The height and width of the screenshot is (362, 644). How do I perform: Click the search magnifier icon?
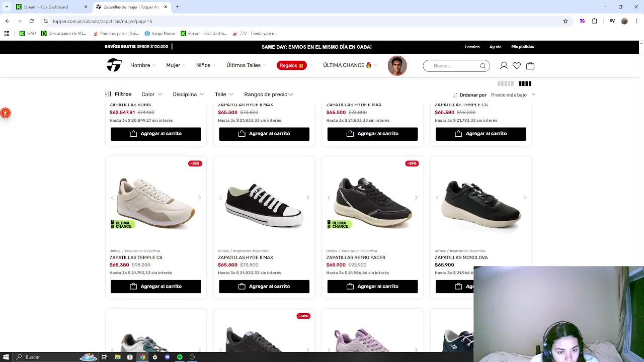[x=483, y=66]
